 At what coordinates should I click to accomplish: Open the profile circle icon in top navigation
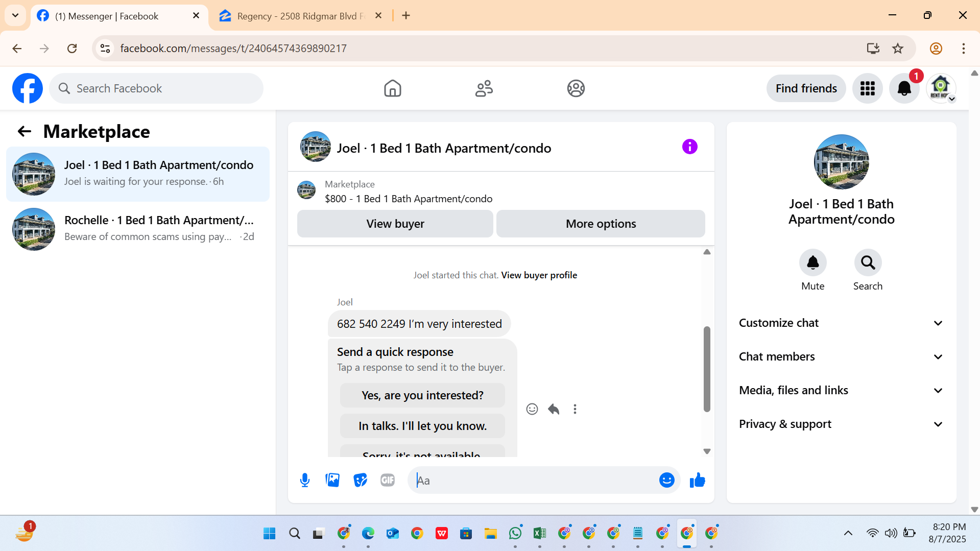[x=576, y=88]
